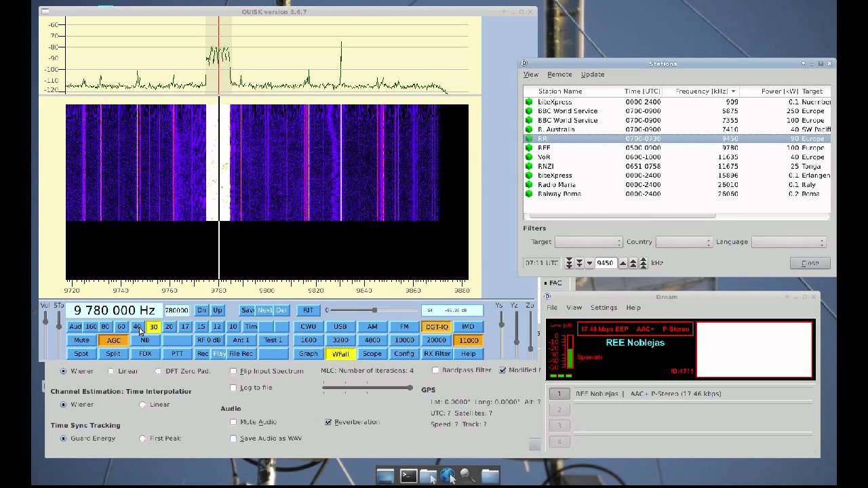
Task: Click the triple-arrow frequency decrease button
Action: [x=569, y=263]
